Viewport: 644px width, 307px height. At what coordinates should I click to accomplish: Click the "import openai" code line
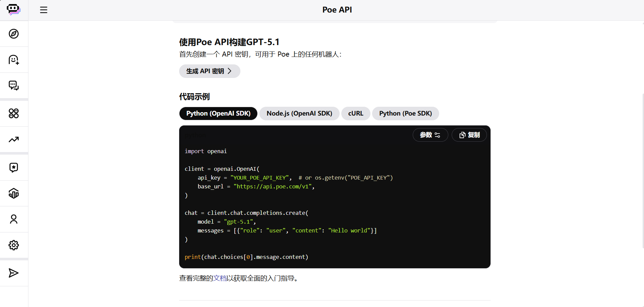click(206, 151)
